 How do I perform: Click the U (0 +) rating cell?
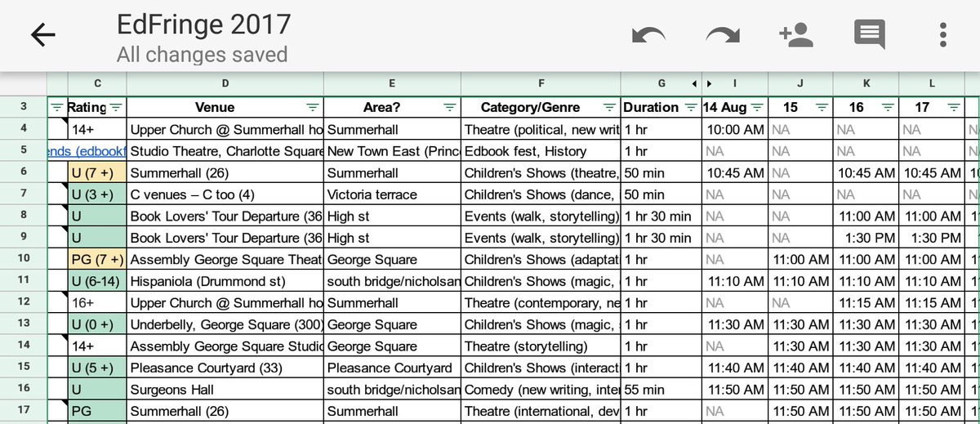point(97,324)
